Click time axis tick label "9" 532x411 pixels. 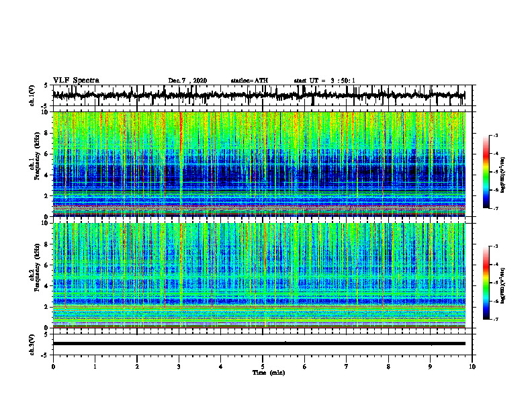430,367
